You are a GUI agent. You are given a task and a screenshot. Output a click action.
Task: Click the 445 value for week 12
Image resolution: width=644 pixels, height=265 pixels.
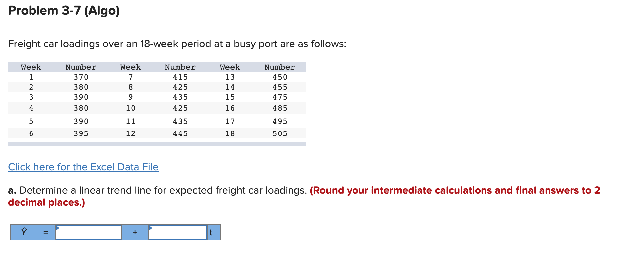(180, 133)
